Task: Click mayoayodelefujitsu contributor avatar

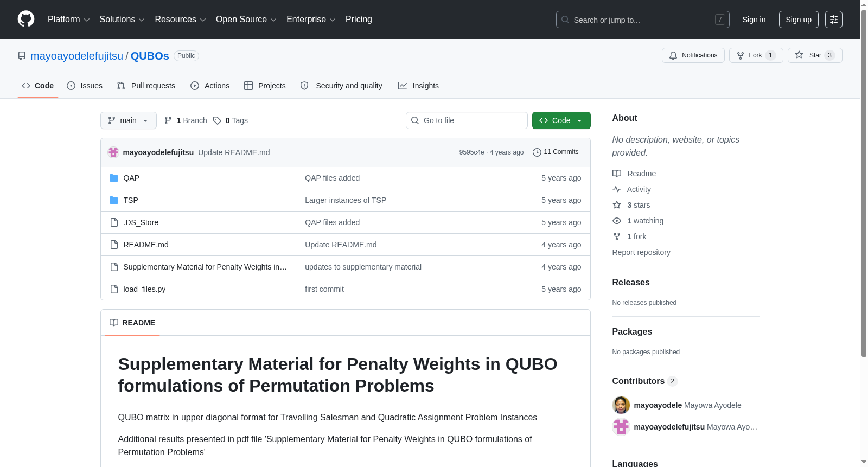Action: [621, 427]
